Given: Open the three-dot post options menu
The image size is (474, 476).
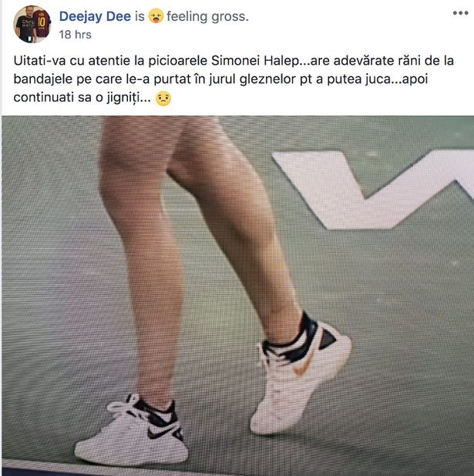Looking at the screenshot, I should pos(460,13).
